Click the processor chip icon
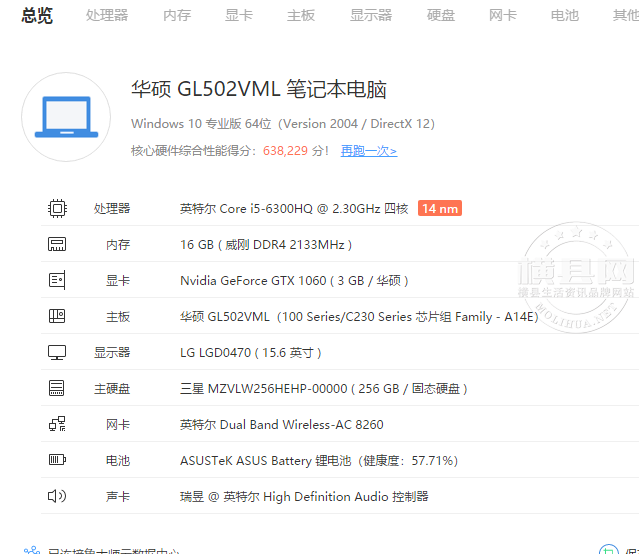Screen dimensions: 639x554 [x=57, y=209]
